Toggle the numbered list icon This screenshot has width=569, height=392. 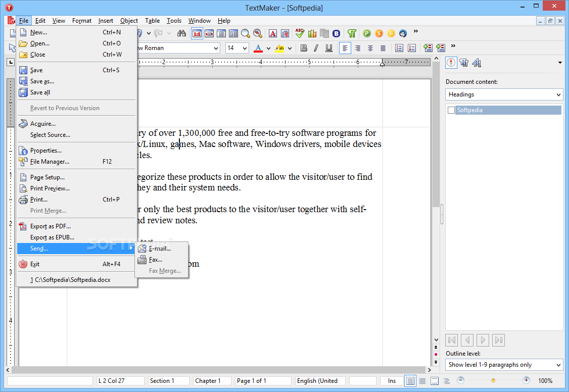(x=412, y=48)
